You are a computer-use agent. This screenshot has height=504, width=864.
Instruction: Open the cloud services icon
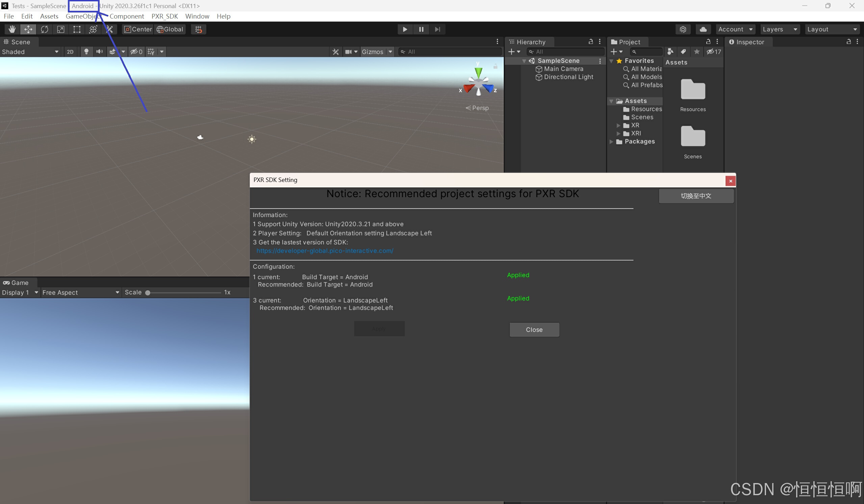(703, 29)
